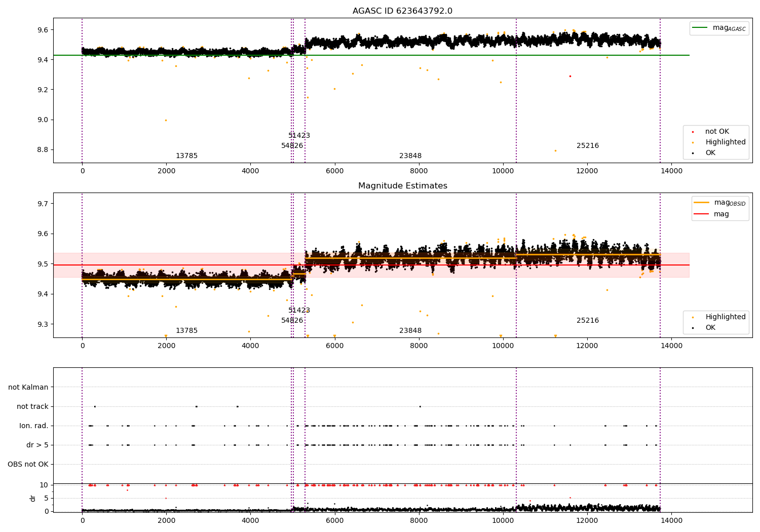Image resolution: width=760 pixels, height=532 pixels.
Task: Click the orange outlier at magnitude 9.0 in top plot
Action: coord(166,120)
